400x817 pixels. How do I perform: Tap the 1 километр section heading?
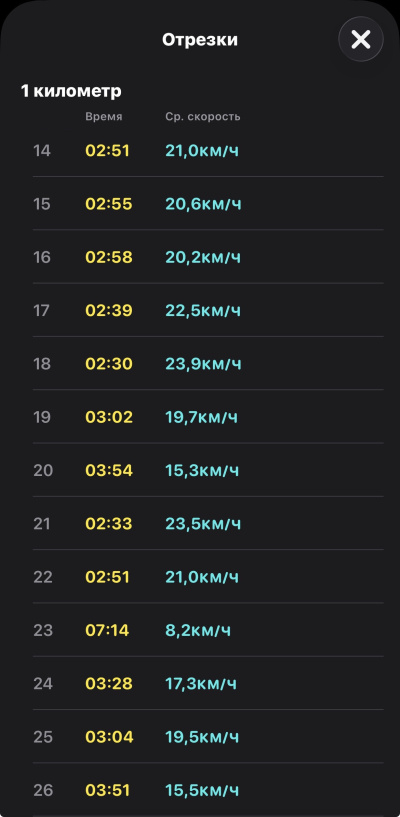[71, 91]
